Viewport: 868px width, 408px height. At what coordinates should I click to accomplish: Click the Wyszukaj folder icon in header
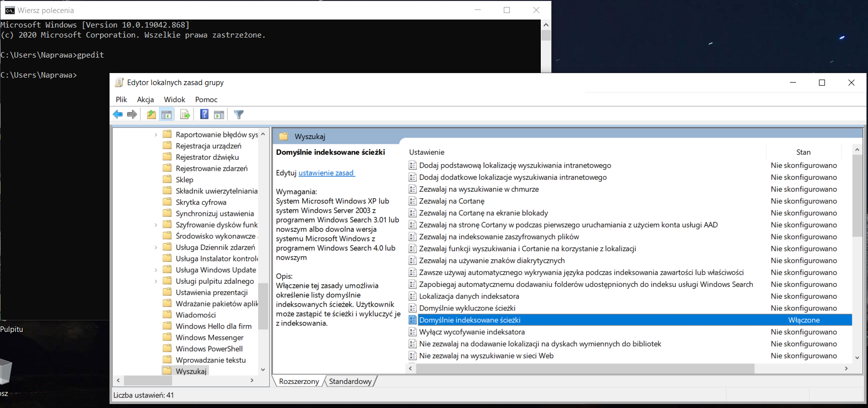[284, 136]
